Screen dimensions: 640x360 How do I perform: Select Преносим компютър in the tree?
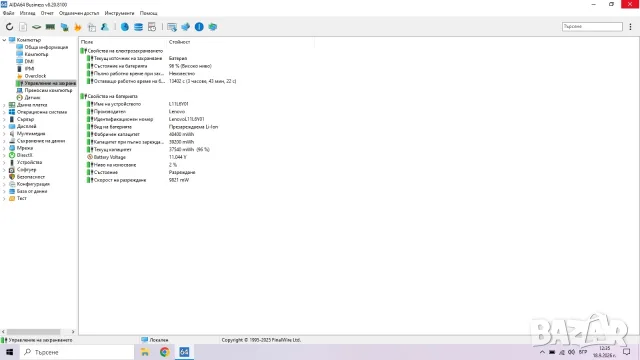point(48,90)
